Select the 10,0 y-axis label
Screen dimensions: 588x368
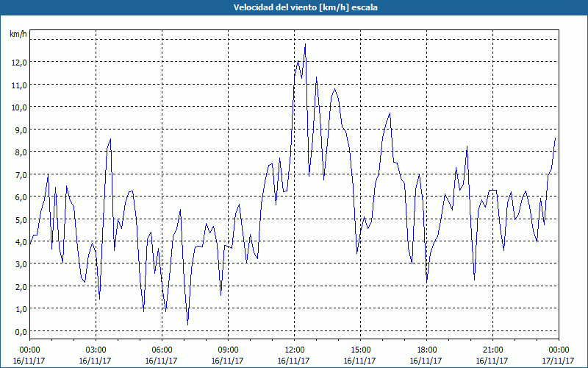19,107
